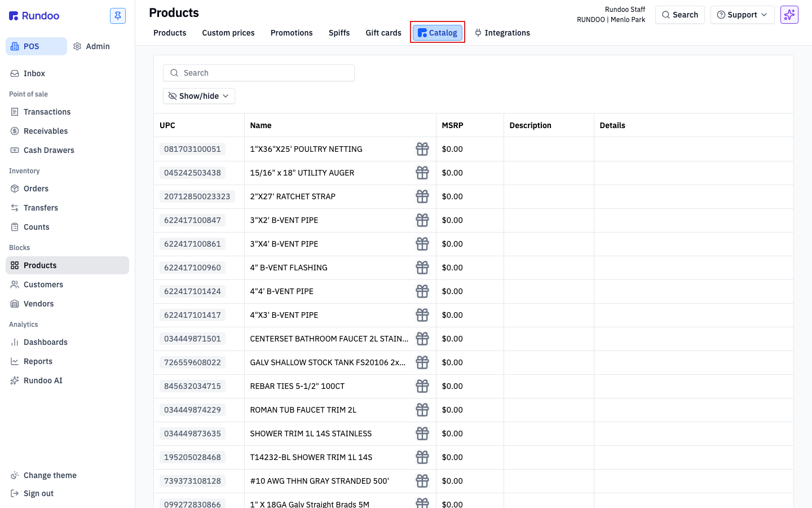Click the top-right Search button
Viewport: 812px width, 508px height.
tap(680, 15)
